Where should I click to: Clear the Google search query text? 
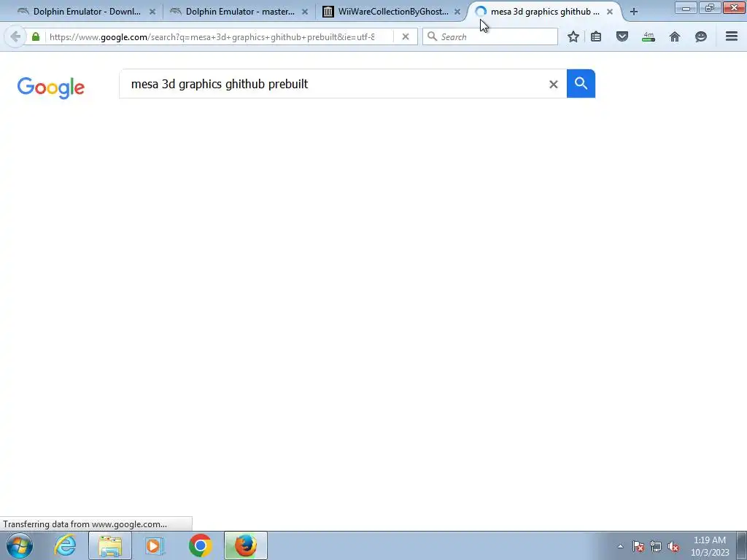[553, 85]
